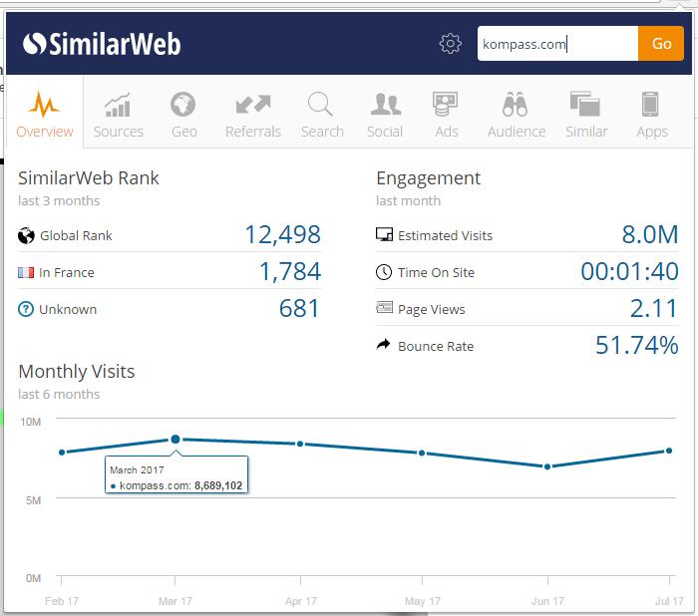Click the Mar 17 data point on chart

click(x=175, y=439)
